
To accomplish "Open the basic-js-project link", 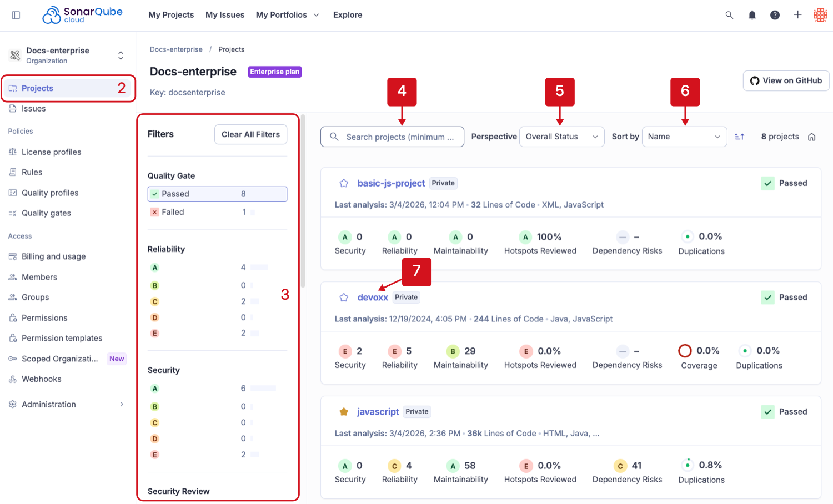I will pos(391,183).
